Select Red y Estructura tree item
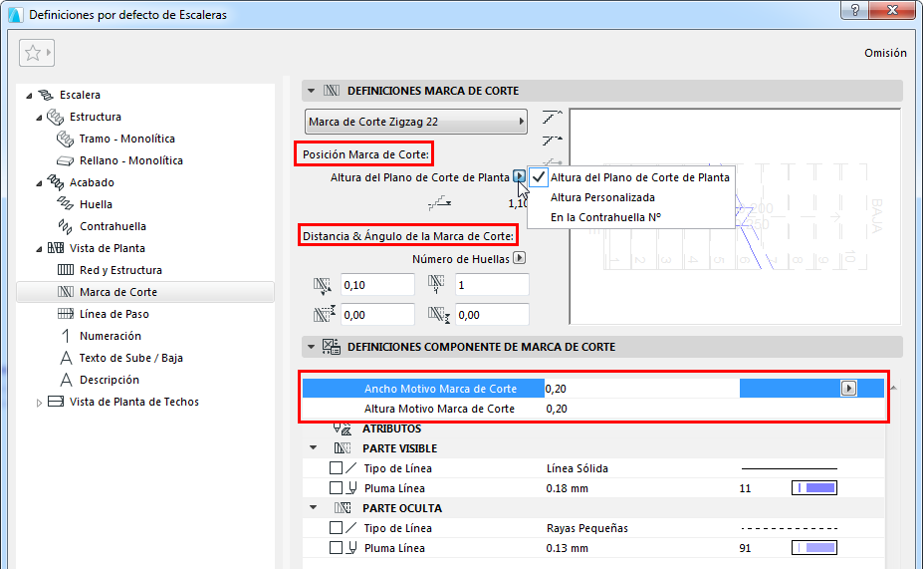924x569 pixels. coord(120,270)
